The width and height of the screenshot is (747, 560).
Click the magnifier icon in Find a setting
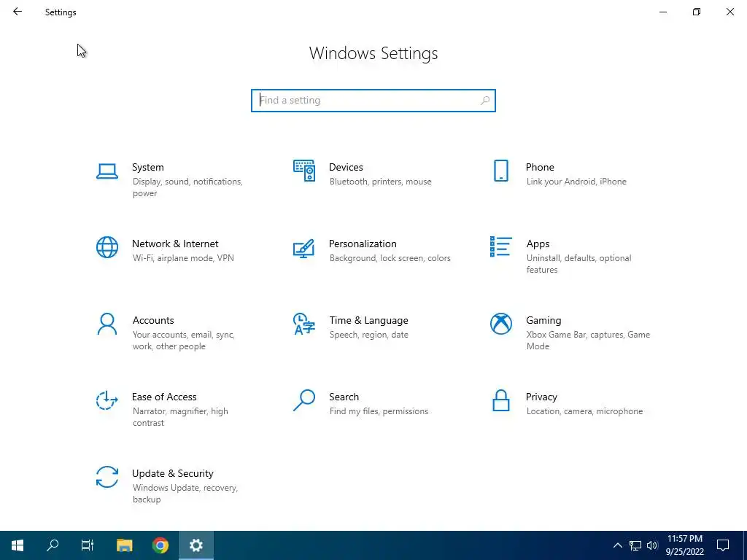[485, 101]
